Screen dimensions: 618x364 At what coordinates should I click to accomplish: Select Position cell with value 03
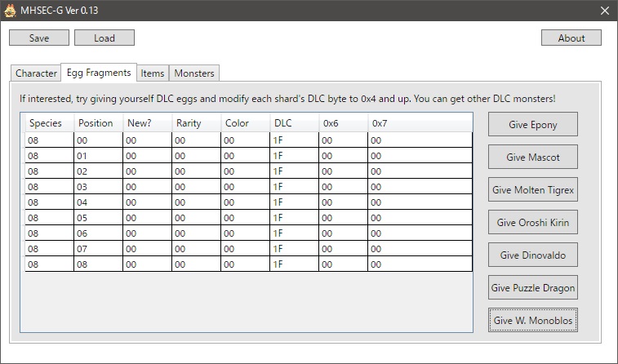[x=99, y=187]
